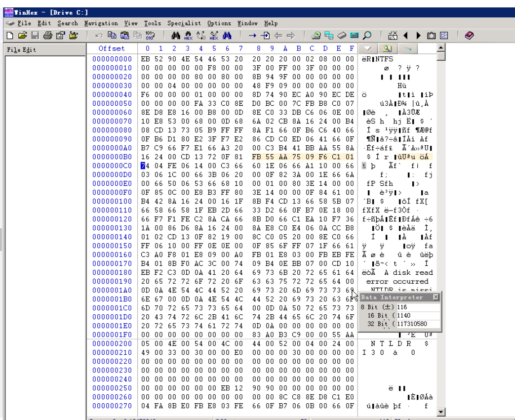
Task: Open the Options menu
Action: tap(219, 23)
